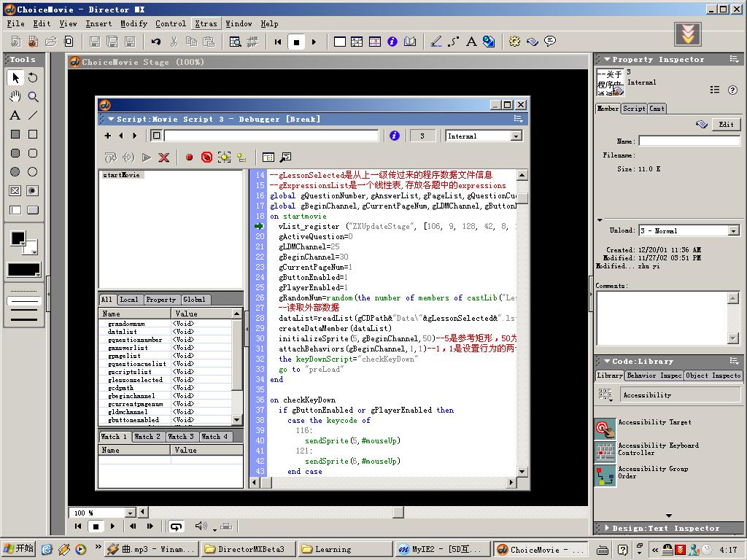The height and width of the screenshot is (560, 747).
Task: Open the Message window speech-bubble icon
Action: 550,42
